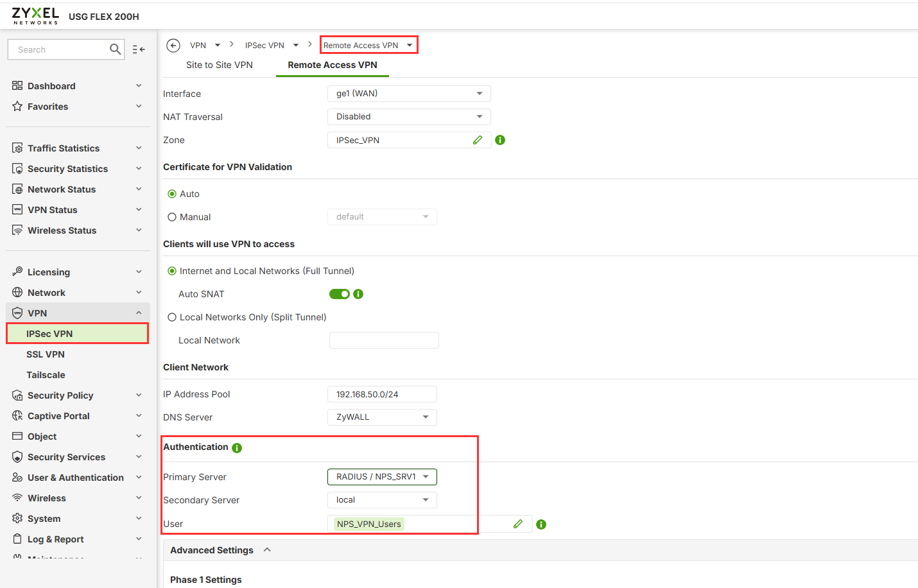Click the Security Policy icon
The image size is (918, 588).
click(17, 395)
